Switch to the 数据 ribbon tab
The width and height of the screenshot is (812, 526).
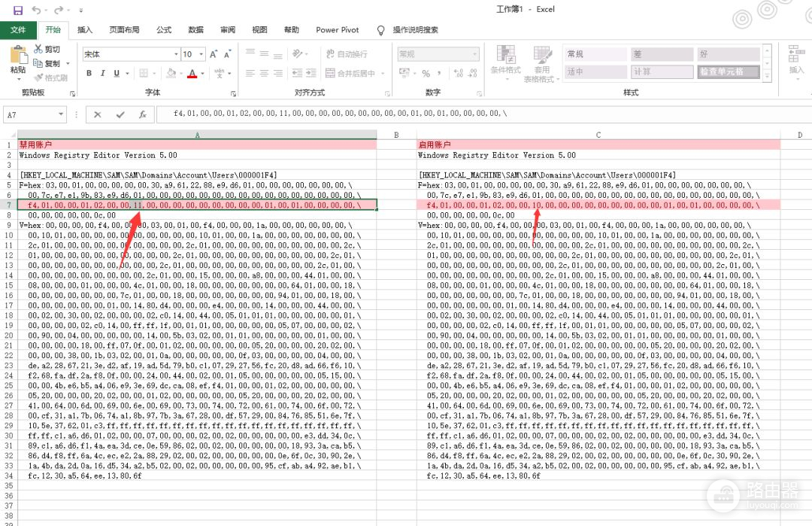(x=195, y=29)
